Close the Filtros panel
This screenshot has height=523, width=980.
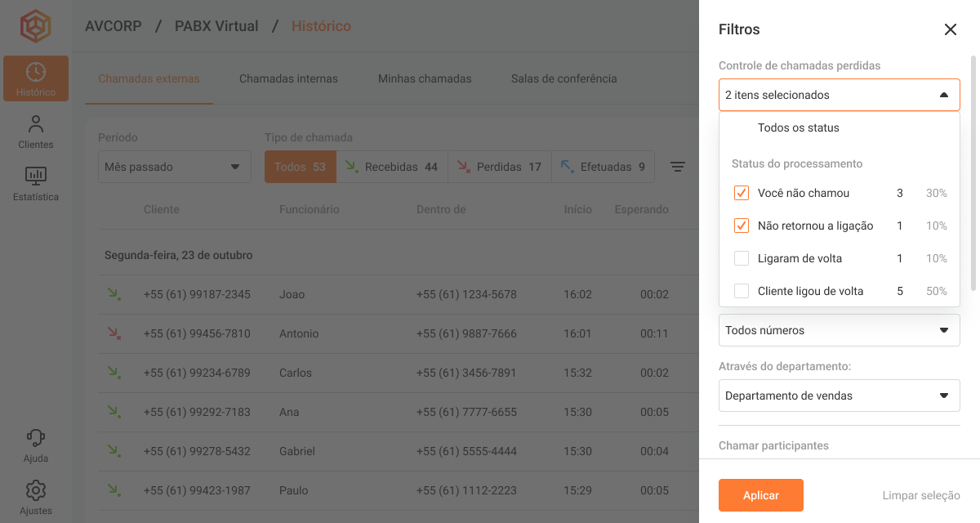tap(950, 29)
